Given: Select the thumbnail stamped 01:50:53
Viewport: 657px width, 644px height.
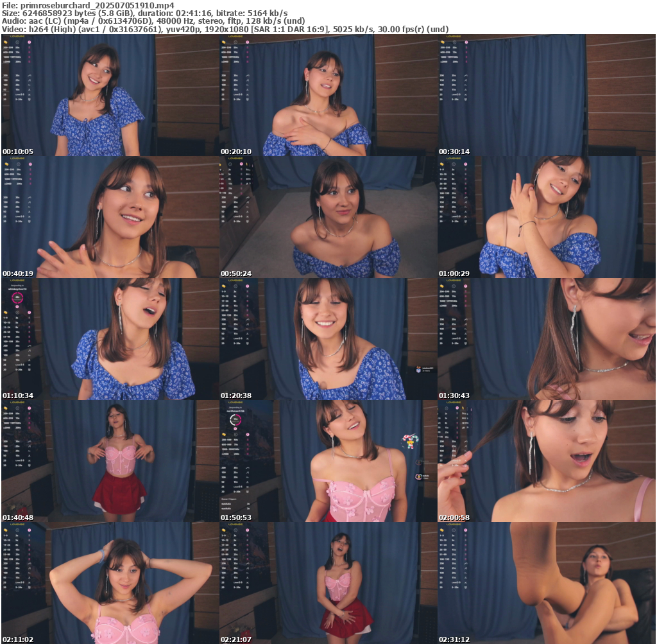Looking at the screenshot, I should click(x=328, y=461).
